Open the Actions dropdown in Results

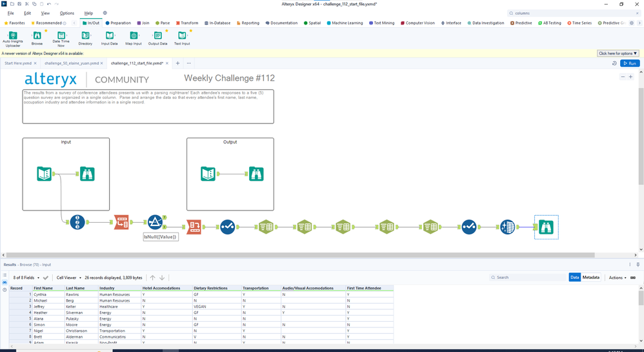(618, 278)
